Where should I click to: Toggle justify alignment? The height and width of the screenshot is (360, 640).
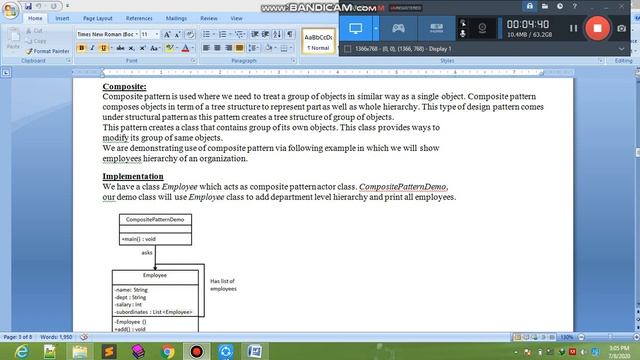[x=239, y=48]
